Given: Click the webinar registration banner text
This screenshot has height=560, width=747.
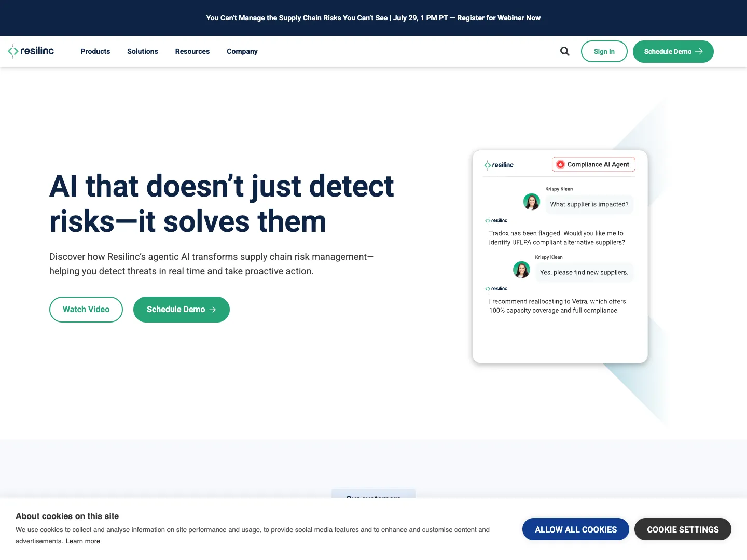Looking at the screenshot, I should point(374,18).
